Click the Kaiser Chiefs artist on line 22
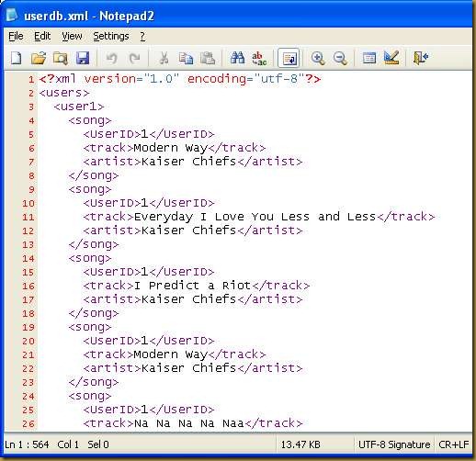Image resolution: width=476 pixels, height=461 pixels. pyautogui.click(x=193, y=368)
